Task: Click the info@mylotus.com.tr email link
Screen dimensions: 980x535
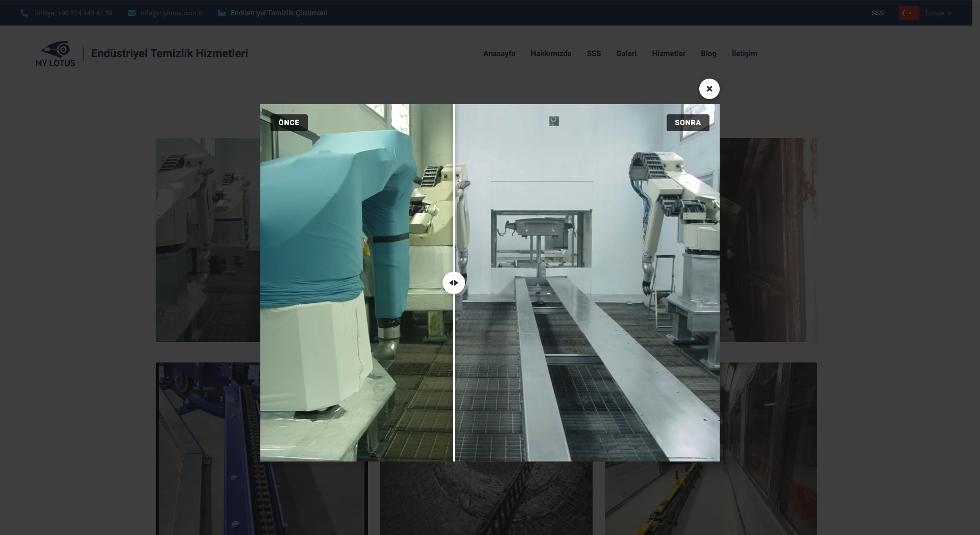Action: (x=171, y=13)
